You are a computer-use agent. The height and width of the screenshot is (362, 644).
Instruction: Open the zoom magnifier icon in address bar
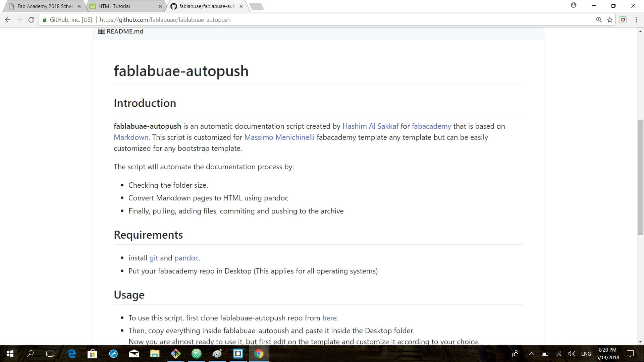point(599,20)
